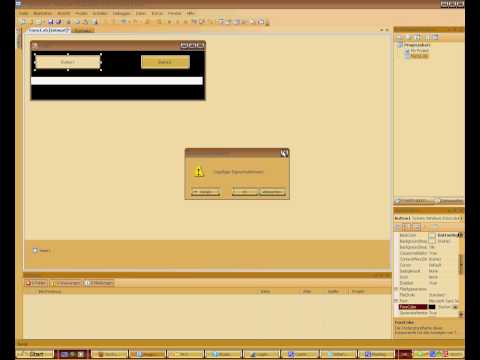The height and width of the screenshot is (360, 480).
Task: Open the Bearbeiten menu
Action: point(43,13)
